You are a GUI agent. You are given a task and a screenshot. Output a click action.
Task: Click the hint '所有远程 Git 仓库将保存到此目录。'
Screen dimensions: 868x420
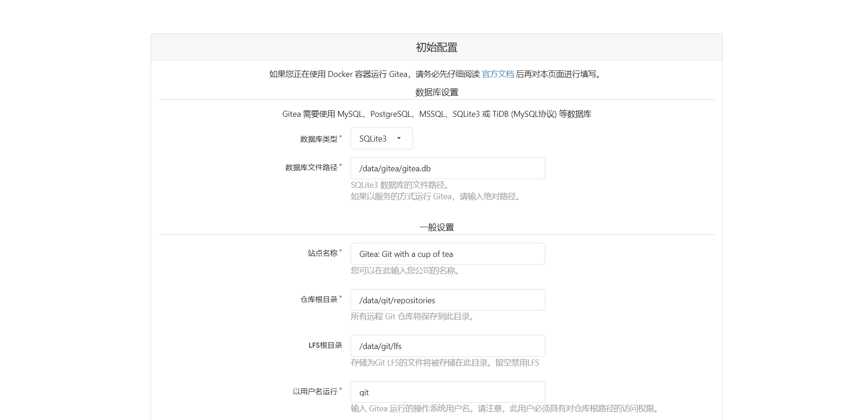click(x=413, y=316)
